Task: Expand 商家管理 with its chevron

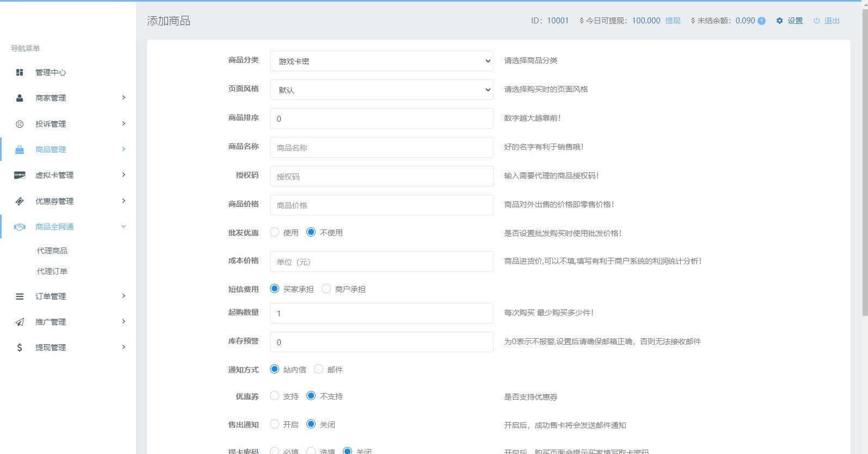Action: pos(124,97)
